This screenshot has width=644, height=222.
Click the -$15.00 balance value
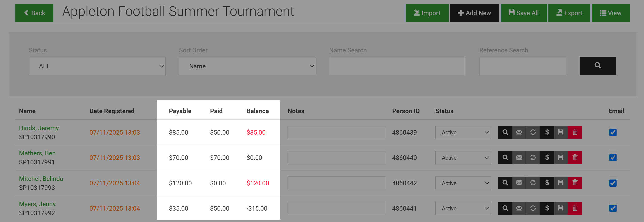point(257,209)
